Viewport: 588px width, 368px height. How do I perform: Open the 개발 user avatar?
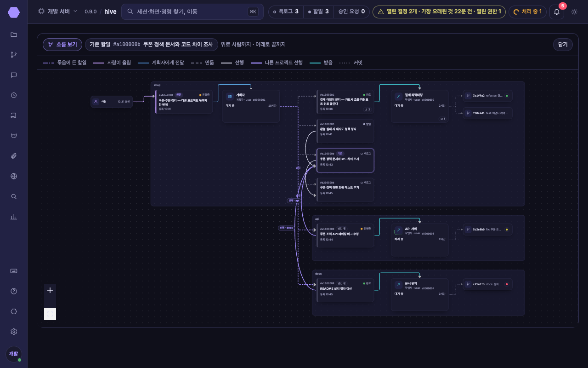click(14, 354)
